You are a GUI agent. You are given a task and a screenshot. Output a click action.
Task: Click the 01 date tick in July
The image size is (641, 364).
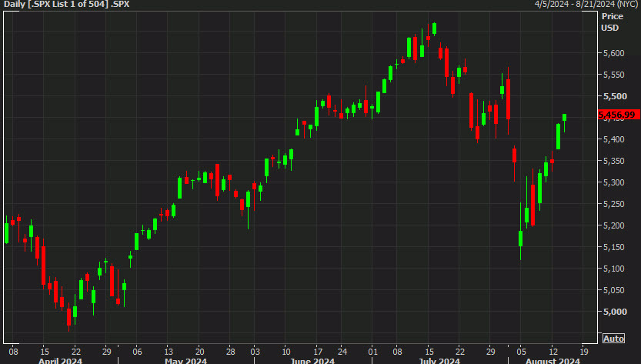372,352
